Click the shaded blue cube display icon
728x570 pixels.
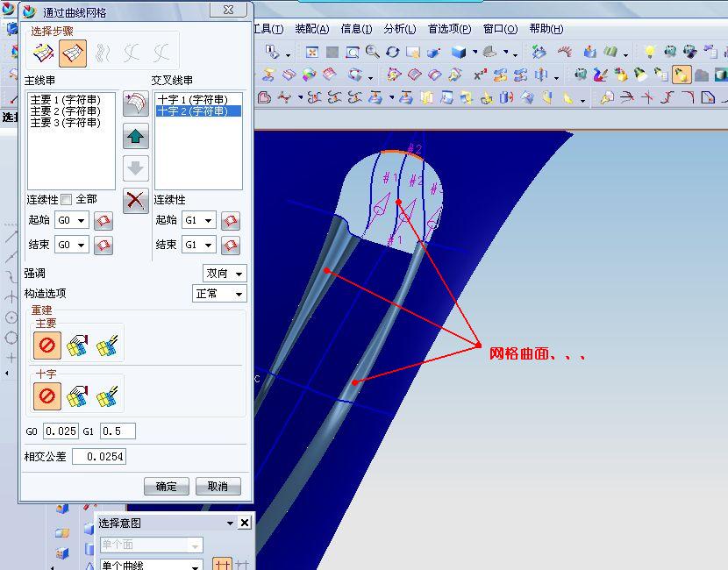459,52
